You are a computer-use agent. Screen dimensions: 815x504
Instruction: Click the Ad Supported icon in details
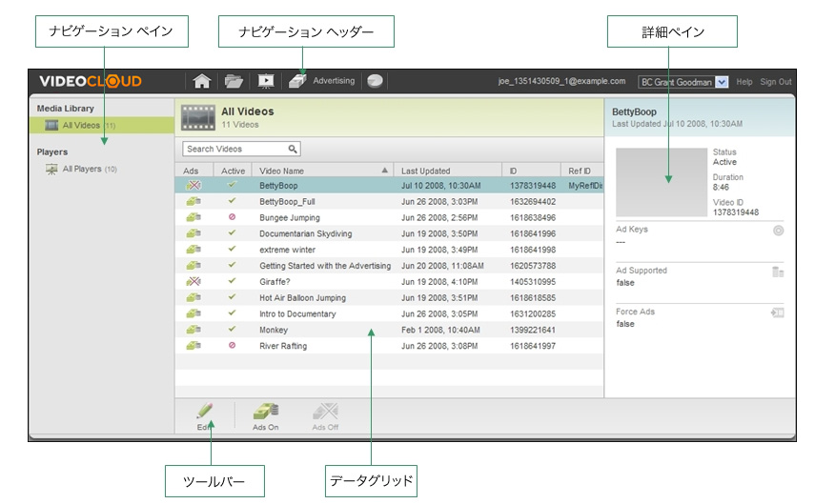pos(778,272)
